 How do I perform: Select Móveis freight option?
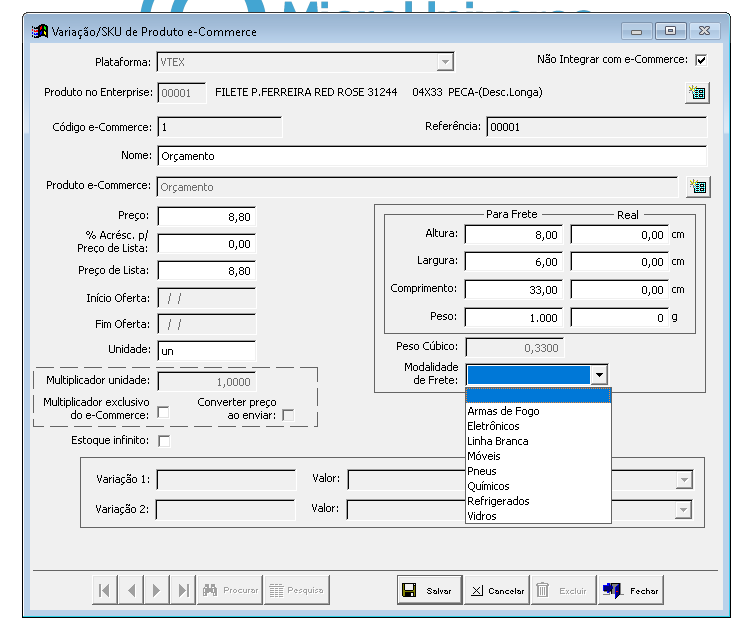click(538, 456)
